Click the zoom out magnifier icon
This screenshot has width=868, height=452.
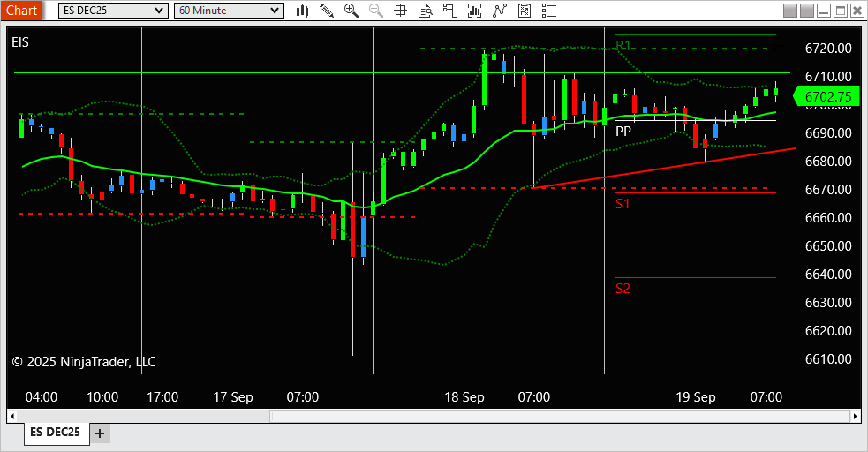(x=376, y=11)
